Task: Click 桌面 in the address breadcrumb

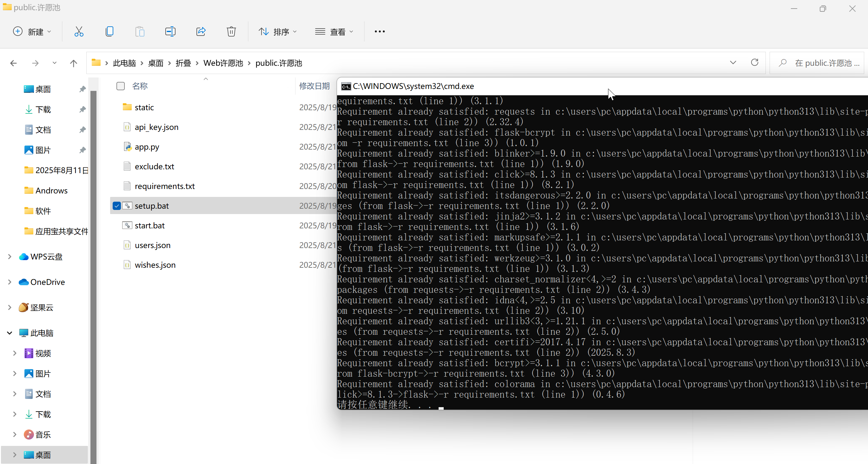Action: pos(156,63)
